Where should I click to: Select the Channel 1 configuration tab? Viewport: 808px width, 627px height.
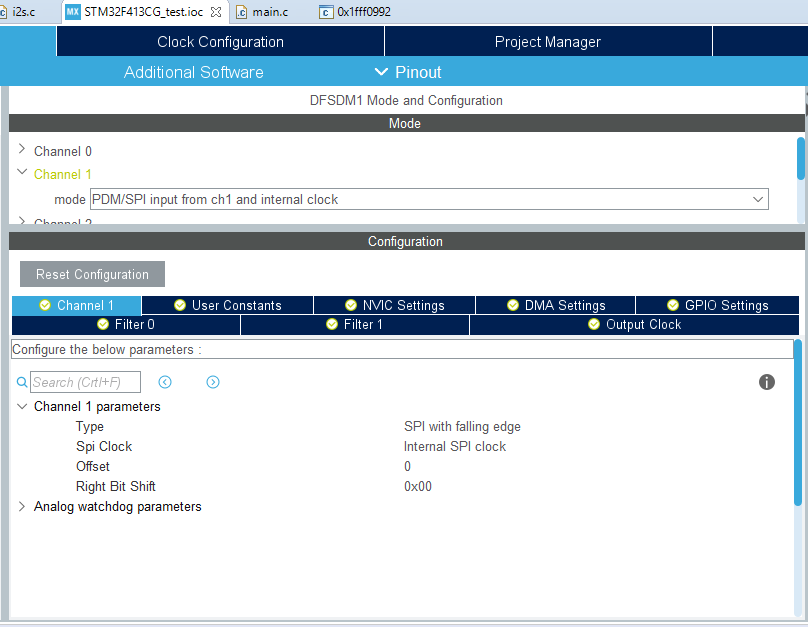(x=76, y=306)
